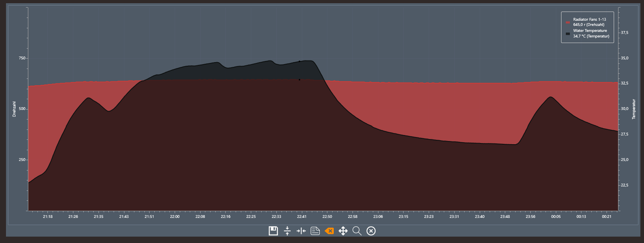The width and height of the screenshot is (644, 243).
Task: Click the orange clear data icon
Action: point(329,231)
